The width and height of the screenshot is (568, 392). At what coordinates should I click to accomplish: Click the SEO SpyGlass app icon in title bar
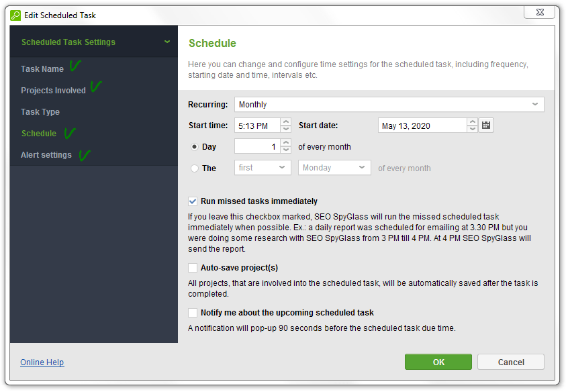(15, 15)
